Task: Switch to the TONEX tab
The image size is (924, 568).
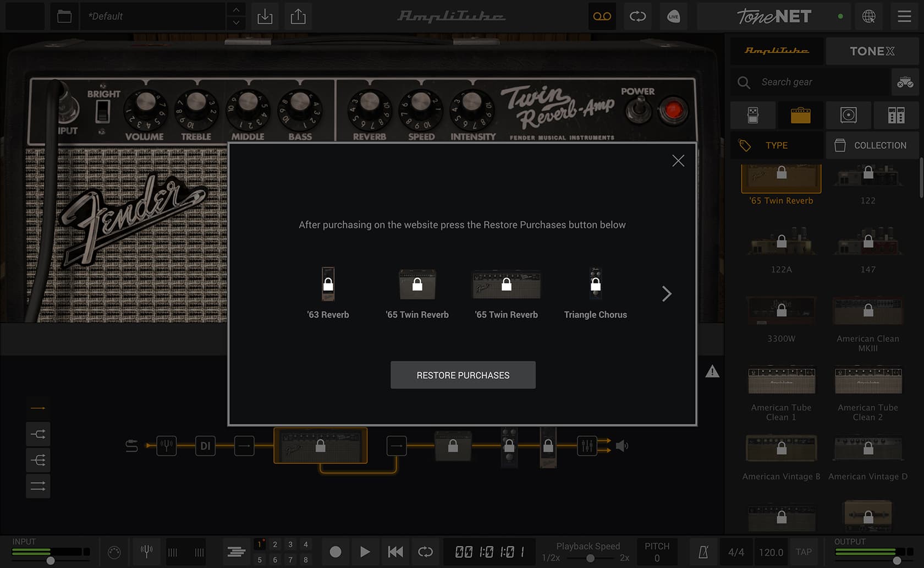Action: (x=872, y=51)
